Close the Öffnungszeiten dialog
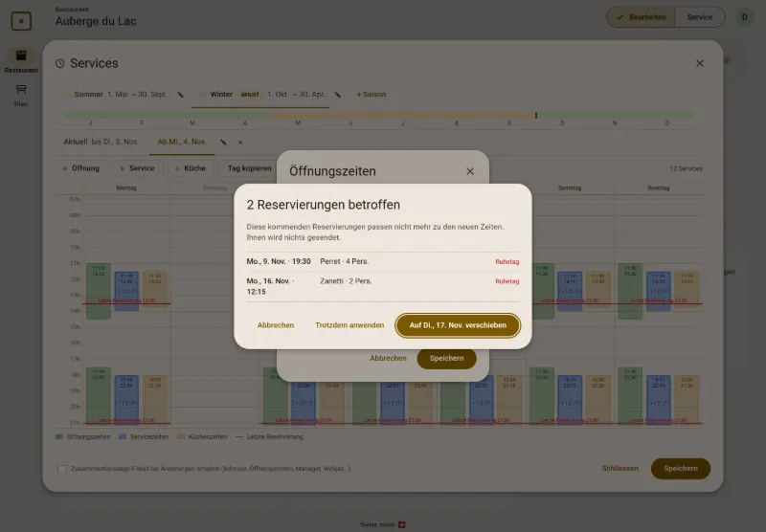This screenshot has height=532, width=766. [470, 171]
